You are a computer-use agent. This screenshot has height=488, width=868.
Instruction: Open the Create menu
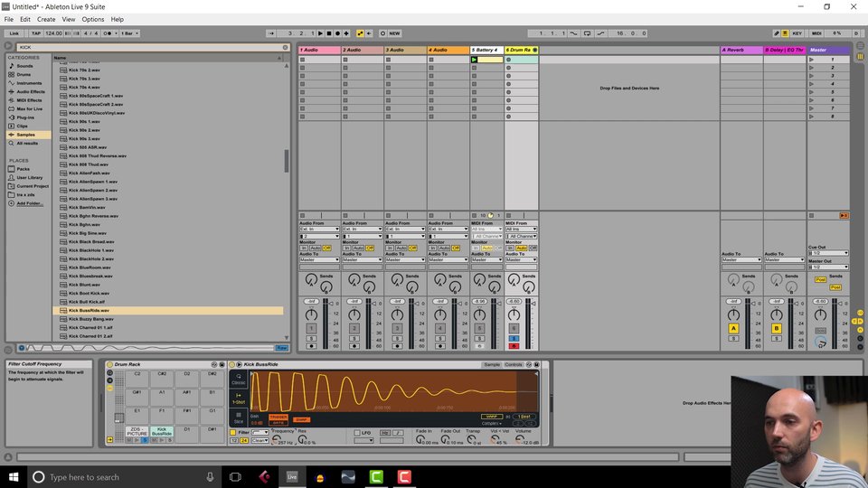[x=46, y=19]
